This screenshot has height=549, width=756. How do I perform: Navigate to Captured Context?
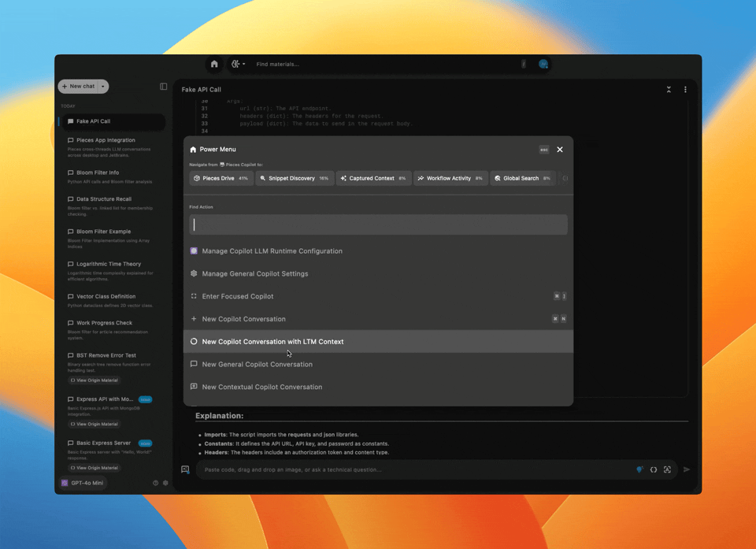click(x=373, y=178)
